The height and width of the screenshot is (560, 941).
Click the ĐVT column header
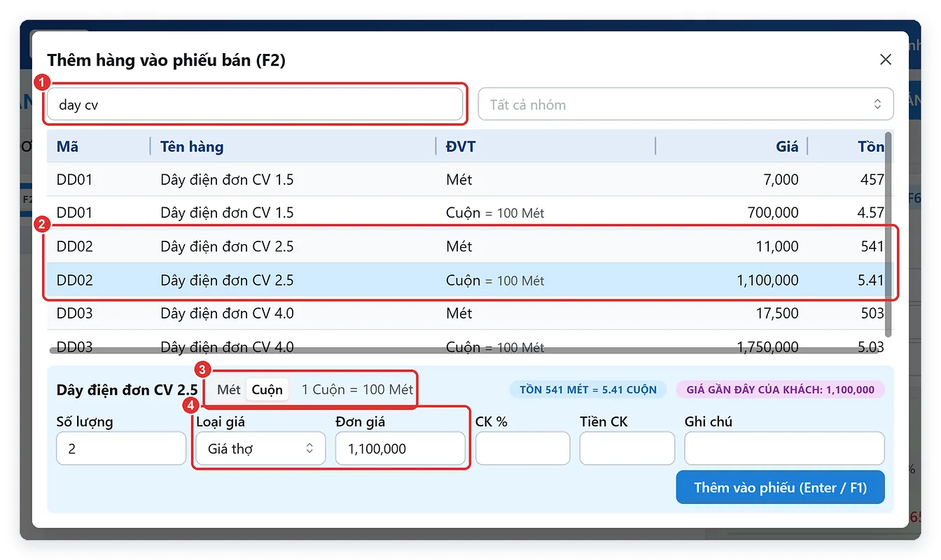click(545, 146)
